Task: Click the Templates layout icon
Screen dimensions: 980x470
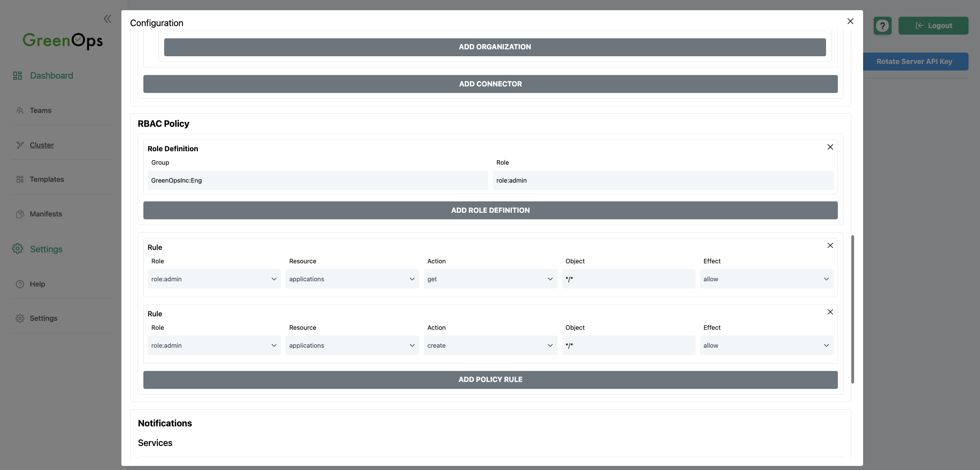Action: coord(20,179)
